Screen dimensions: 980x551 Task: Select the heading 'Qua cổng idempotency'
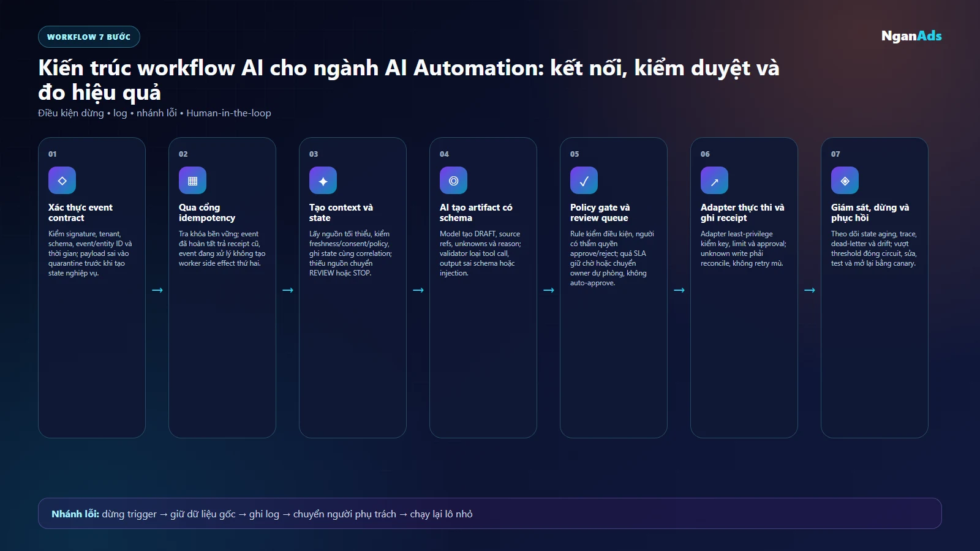[207, 212]
